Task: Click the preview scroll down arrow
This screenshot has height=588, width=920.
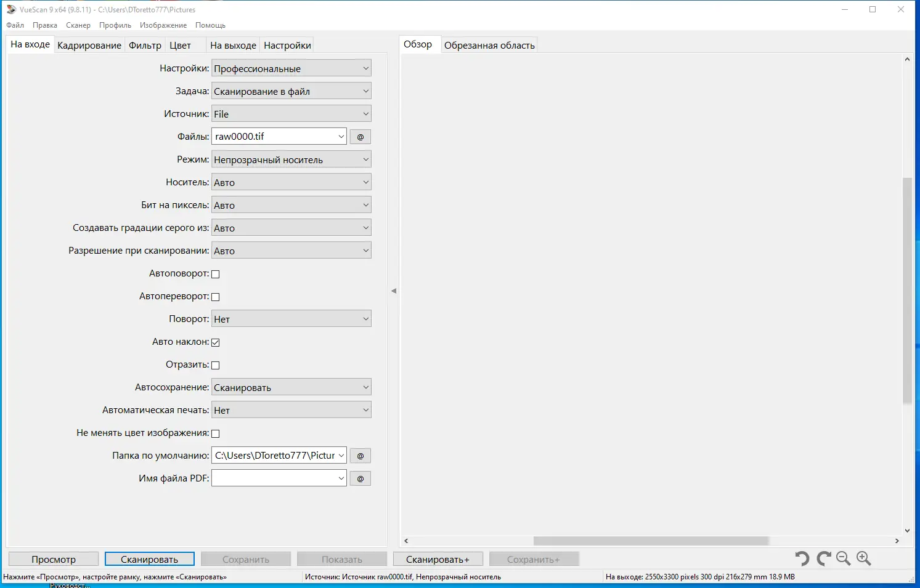Action: pos(907,530)
